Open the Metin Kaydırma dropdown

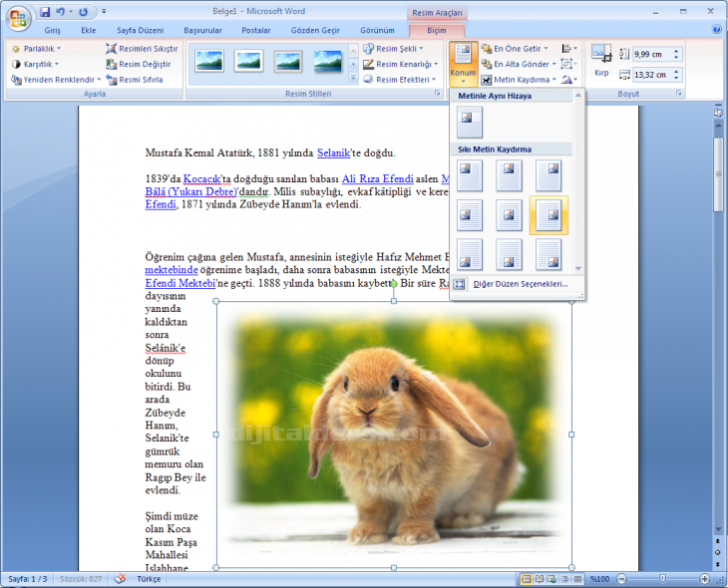pyautogui.click(x=519, y=80)
